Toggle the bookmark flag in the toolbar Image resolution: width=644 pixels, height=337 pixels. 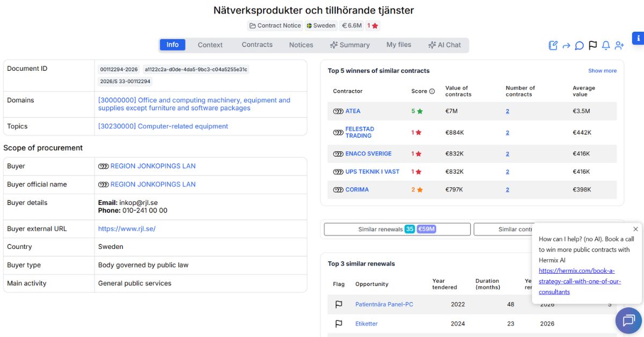click(x=592, y=46)
